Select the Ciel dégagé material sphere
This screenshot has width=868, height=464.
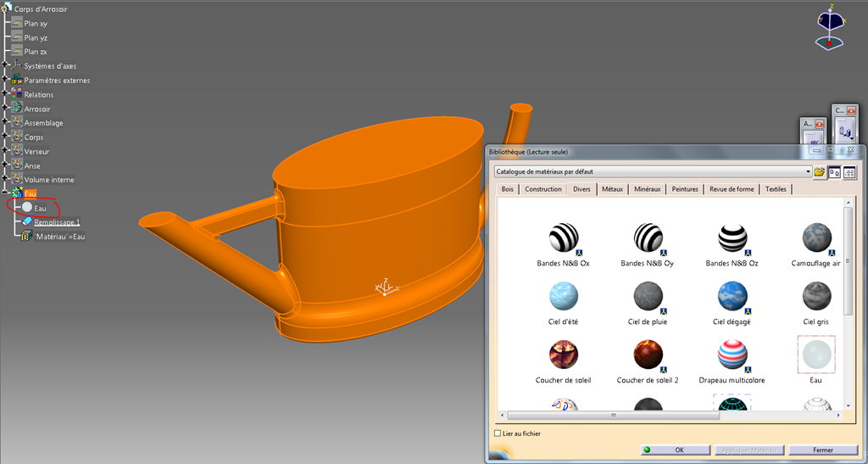pos(732,296)
